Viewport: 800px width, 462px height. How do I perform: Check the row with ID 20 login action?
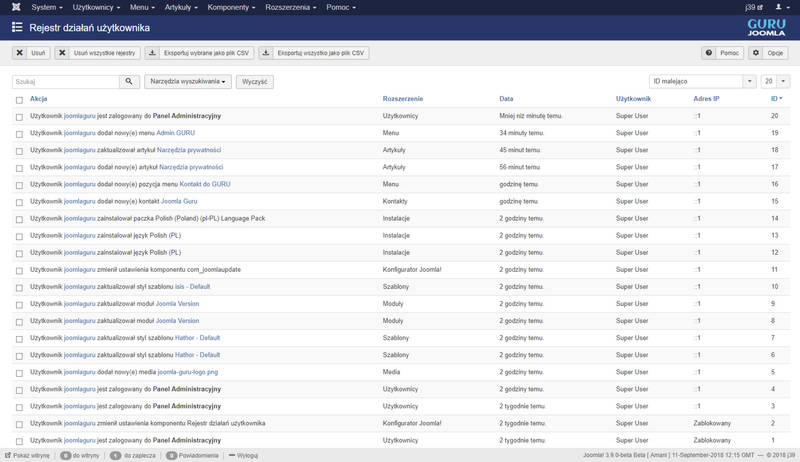click(x=19, y=117)
